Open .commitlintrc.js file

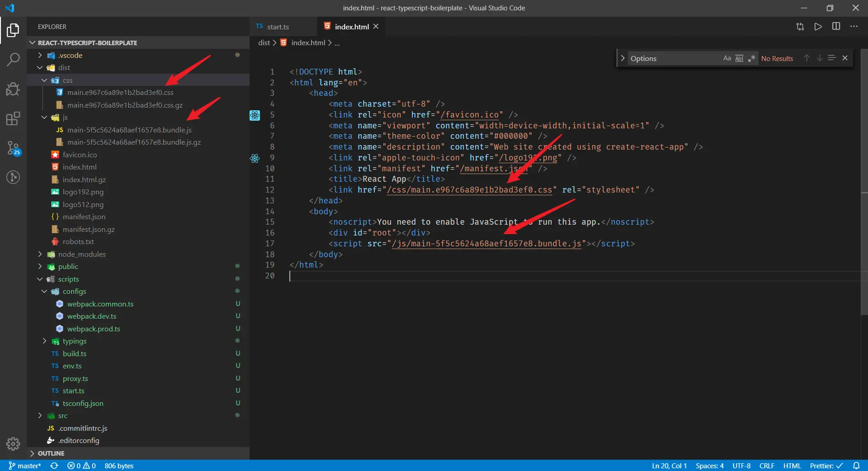(x=83, y=429)
